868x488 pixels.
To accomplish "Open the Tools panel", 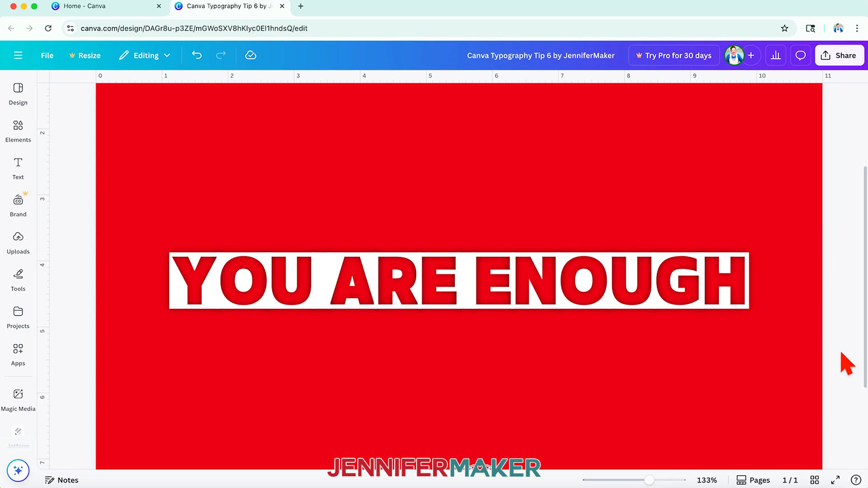I will click(18, 280).
